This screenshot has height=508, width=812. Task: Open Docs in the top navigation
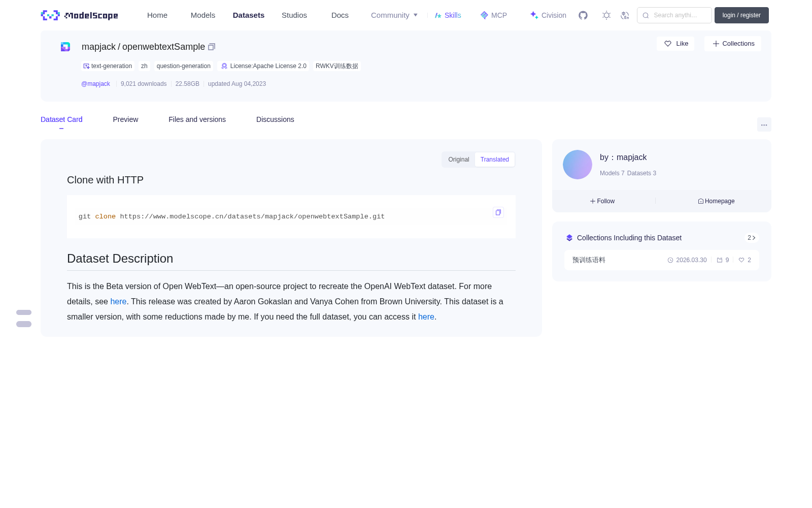[x=340, y=15]
